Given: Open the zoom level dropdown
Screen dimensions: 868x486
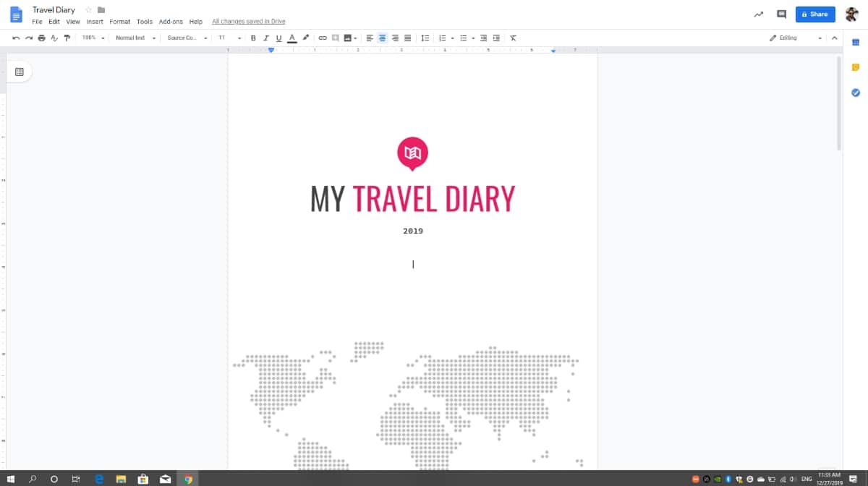Looking at the screenshot, I should click(92, 38).
